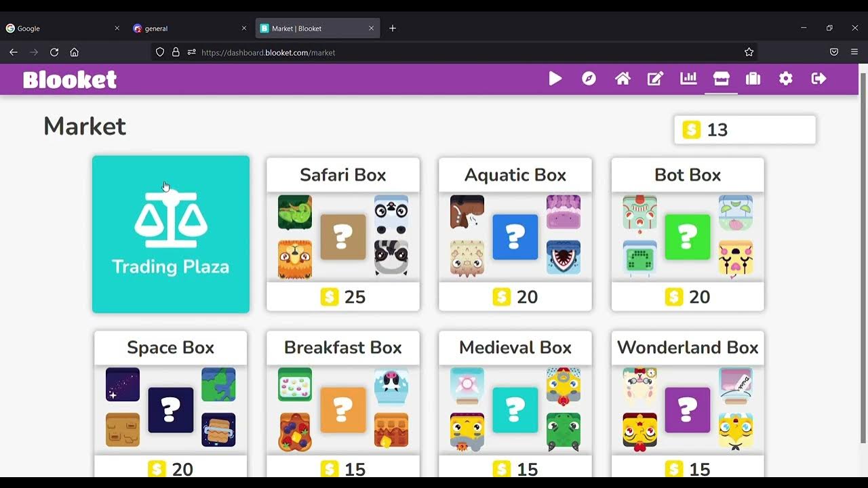Click the Wonderland Box purple mystery block
This screenshot has height=488, width=868.
688,409
